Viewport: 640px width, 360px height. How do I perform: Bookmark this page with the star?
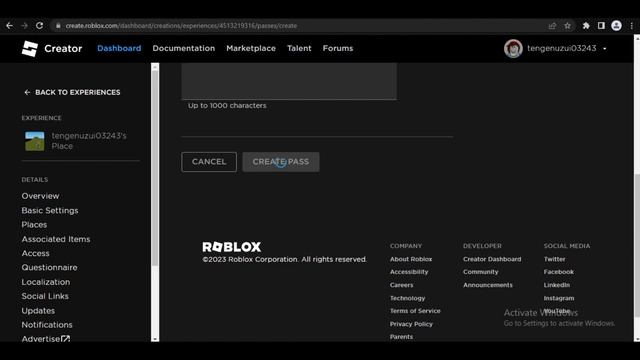click(567, 26)
